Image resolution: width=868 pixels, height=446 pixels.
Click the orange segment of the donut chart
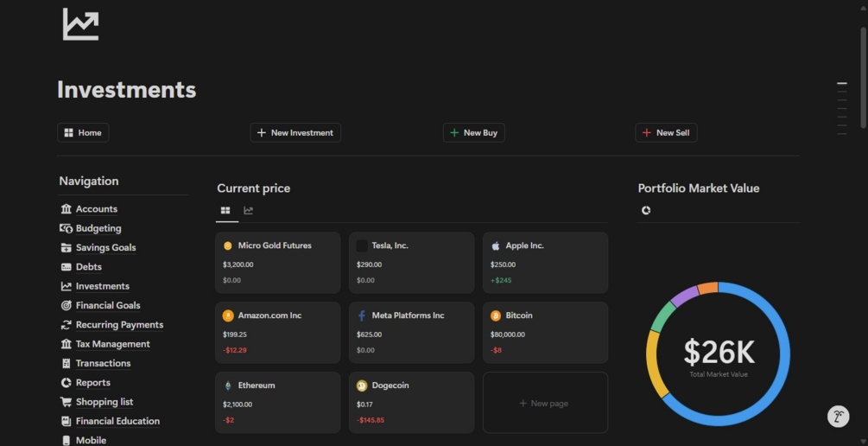click(x=708, y=288)
